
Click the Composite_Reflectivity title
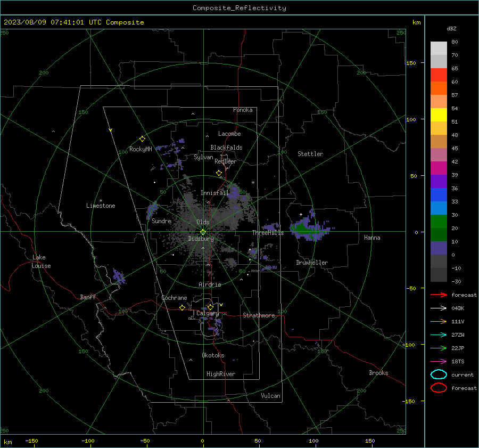[240, 8]
